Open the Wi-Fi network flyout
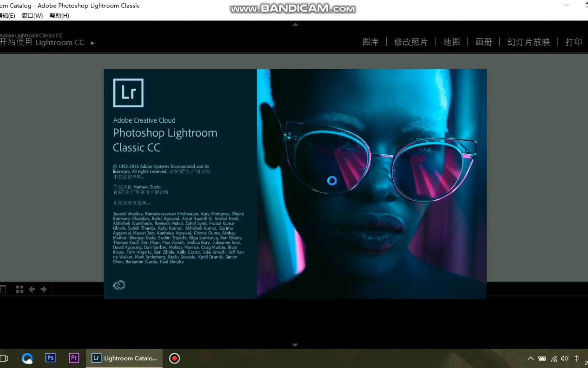The height and width of the screenshot is (368, 588). click(554, 358)
